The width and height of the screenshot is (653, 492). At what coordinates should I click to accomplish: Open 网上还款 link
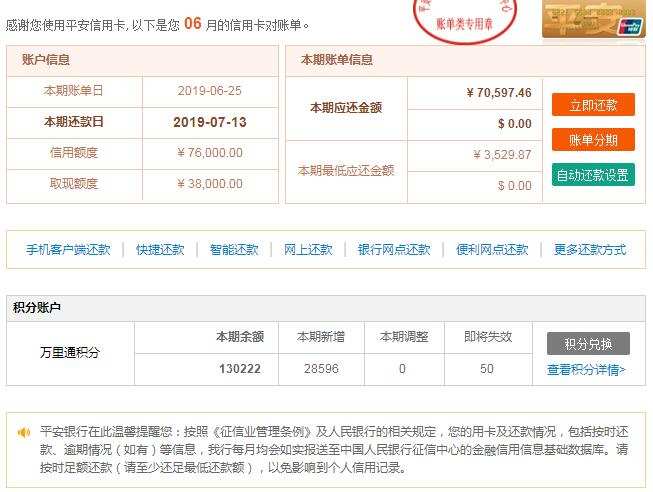click(308, 250)
